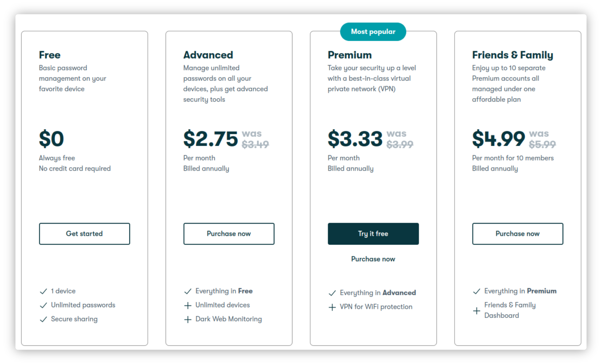Select the 'Most popular' Premium label

click(374, 31)
